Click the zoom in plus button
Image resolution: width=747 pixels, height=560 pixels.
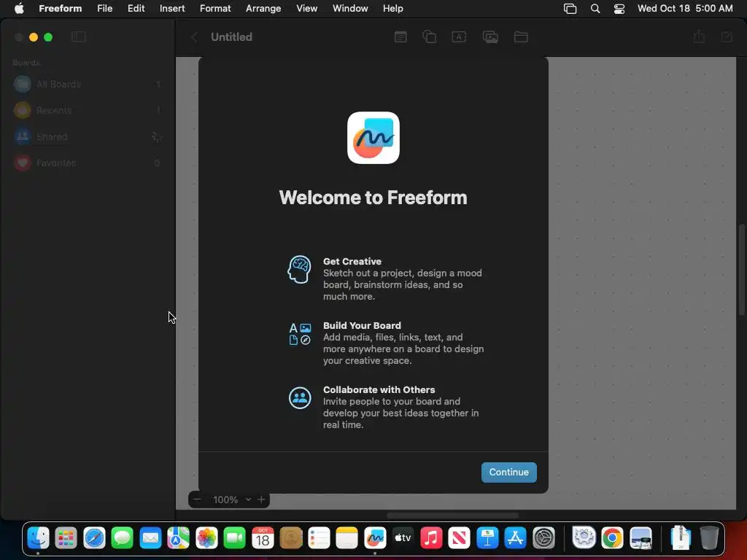261,499
